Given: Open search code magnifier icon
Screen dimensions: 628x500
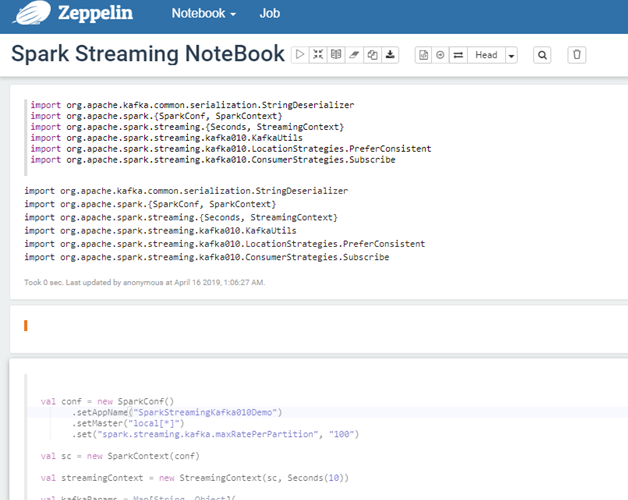Looking at the screenshot, I should (542, 55).
